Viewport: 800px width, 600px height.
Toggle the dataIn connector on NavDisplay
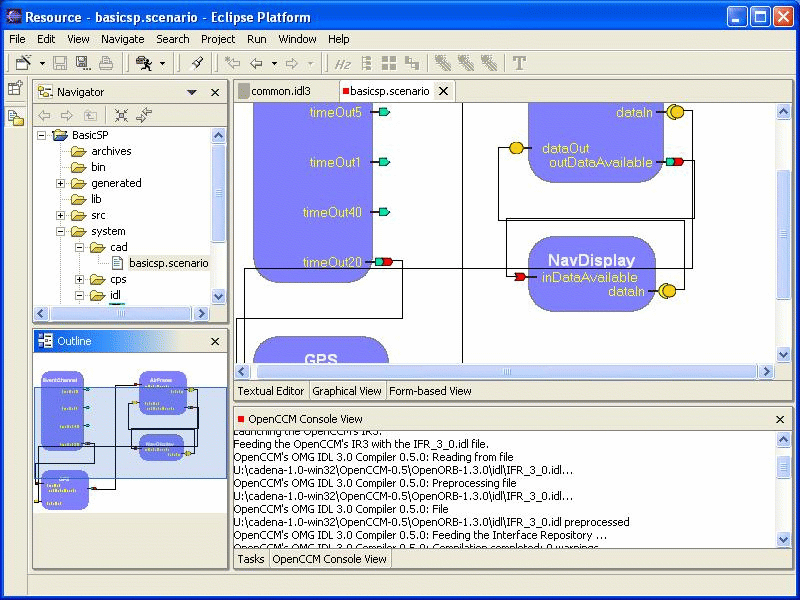667,290
